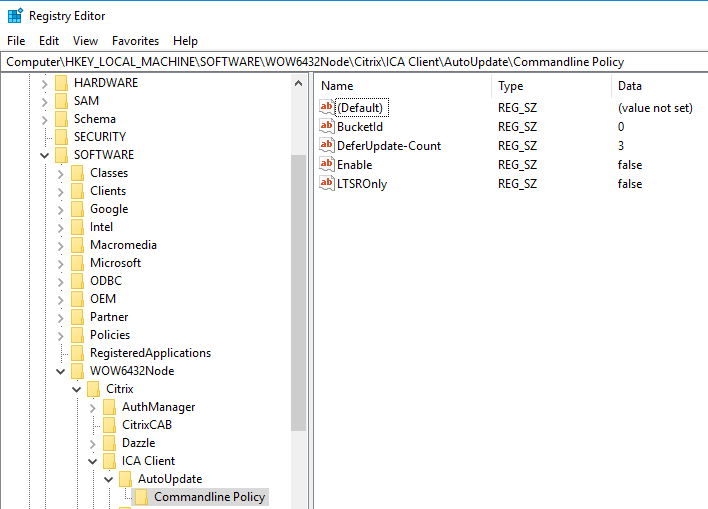Expand the ODBC key

click(61, 282)
